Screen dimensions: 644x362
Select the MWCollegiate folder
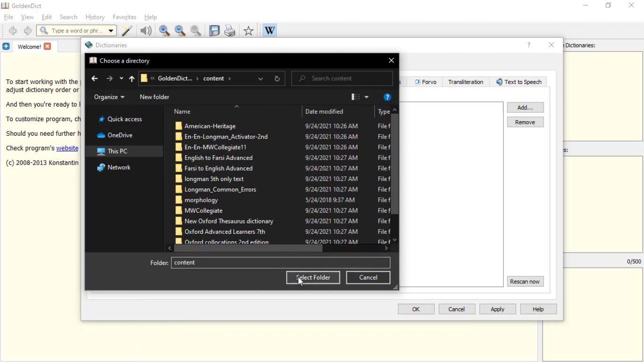coord(199,211)
